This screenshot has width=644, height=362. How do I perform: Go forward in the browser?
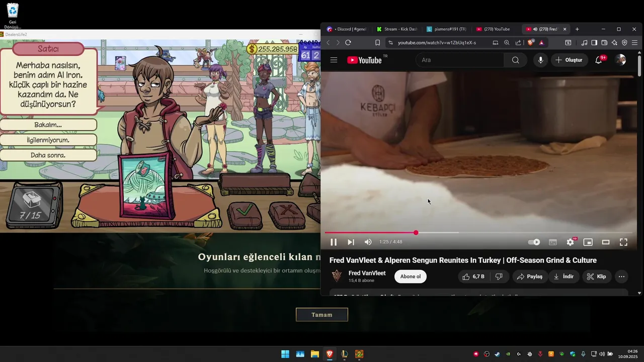[338, 43]
